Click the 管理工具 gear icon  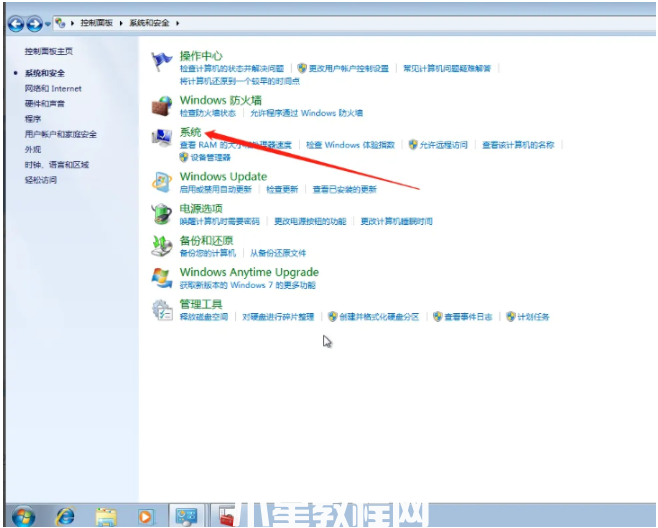point(162,310)
